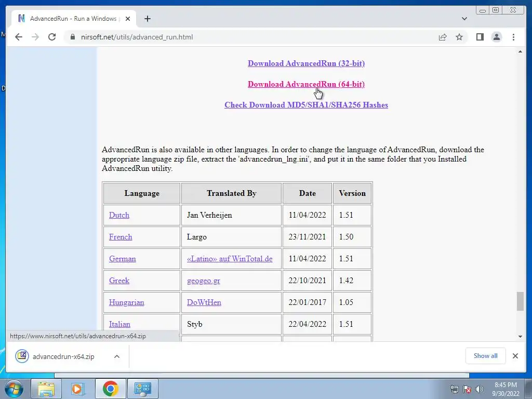This screenshot has height=399, width=532.
Task: Share this page icon in address bar
Action: (x=443, y=37)
